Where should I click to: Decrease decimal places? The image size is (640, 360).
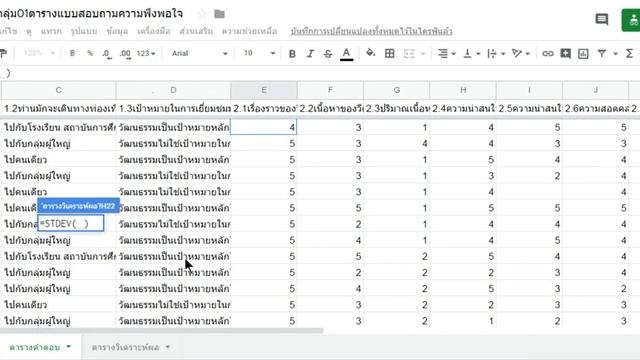(x=107, y=53)
